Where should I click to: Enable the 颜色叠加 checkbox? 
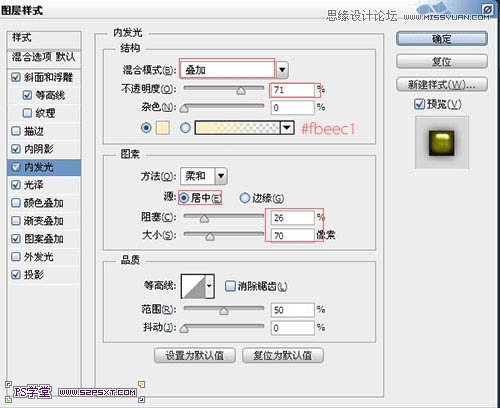(x=15, y=203)
